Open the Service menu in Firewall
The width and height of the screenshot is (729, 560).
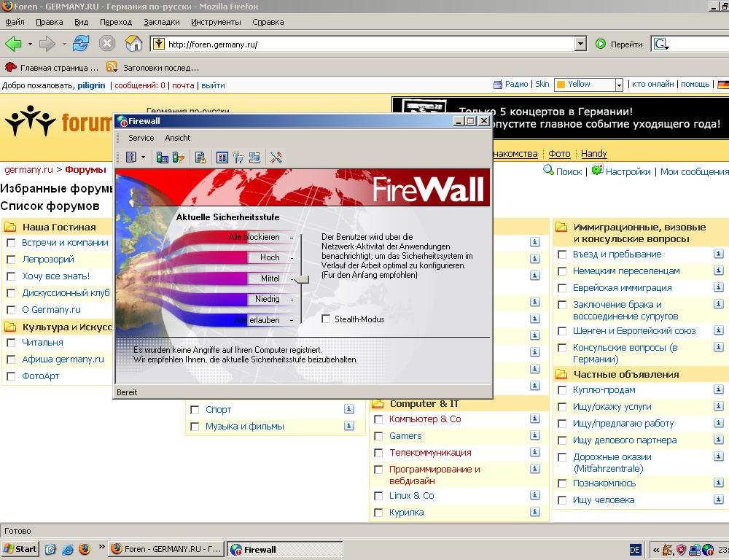(141, 138)
